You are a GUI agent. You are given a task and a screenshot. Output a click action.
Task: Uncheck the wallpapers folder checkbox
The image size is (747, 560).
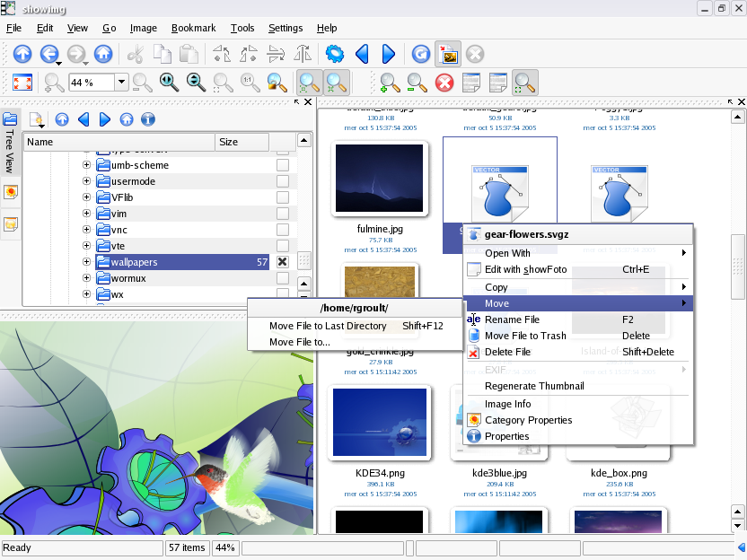click(283, 262)
